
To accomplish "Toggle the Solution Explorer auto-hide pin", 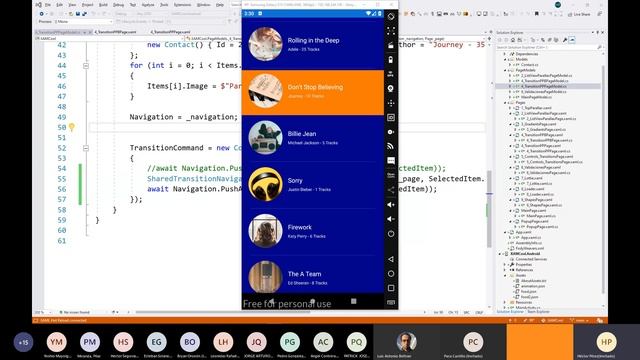I will pyautogui.click(x=597, y=32).
